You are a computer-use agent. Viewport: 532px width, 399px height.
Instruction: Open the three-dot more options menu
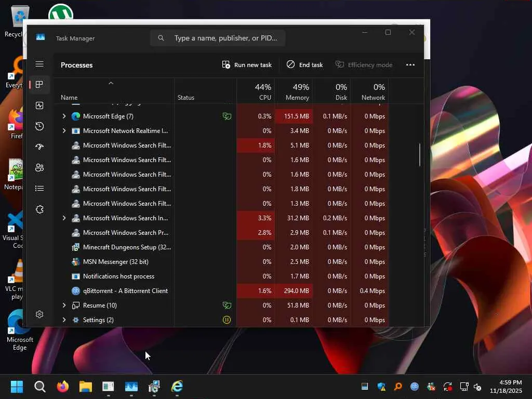[x=410, y=65]
